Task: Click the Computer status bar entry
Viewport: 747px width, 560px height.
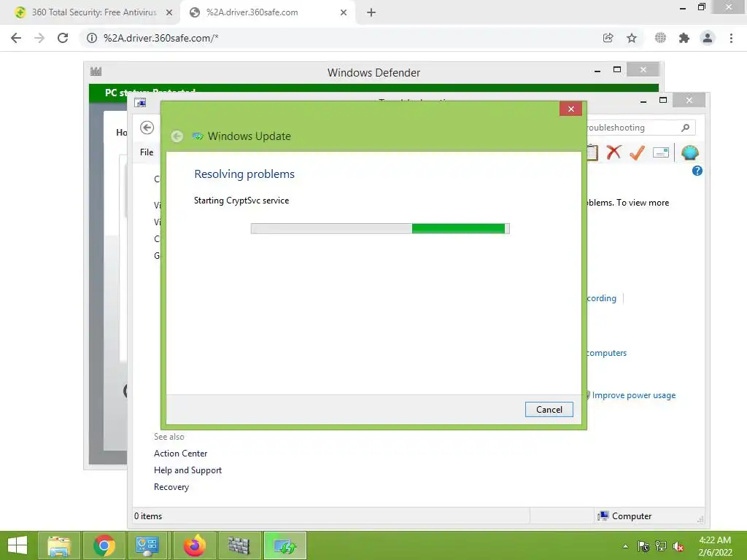Action: tap(624, 516)
